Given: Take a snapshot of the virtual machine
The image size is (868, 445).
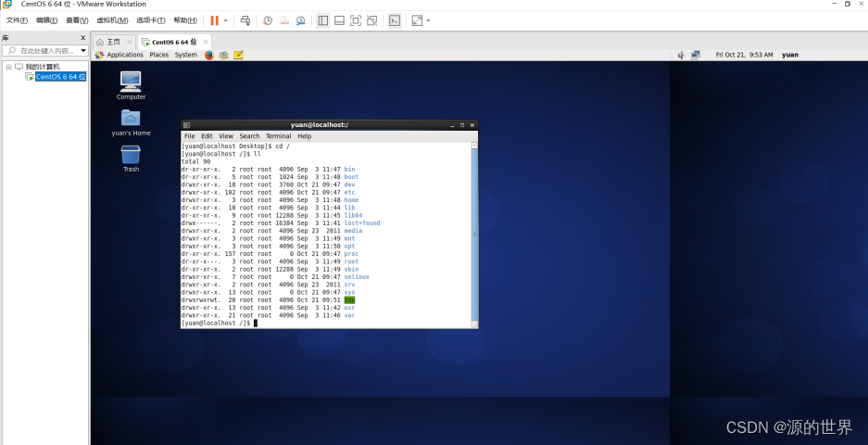Looking at the screenshot, I should [x=268, y=20].
